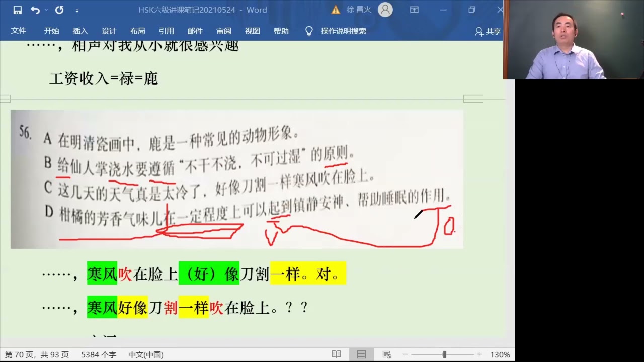Switch to Read Mode view

point(336,354)
